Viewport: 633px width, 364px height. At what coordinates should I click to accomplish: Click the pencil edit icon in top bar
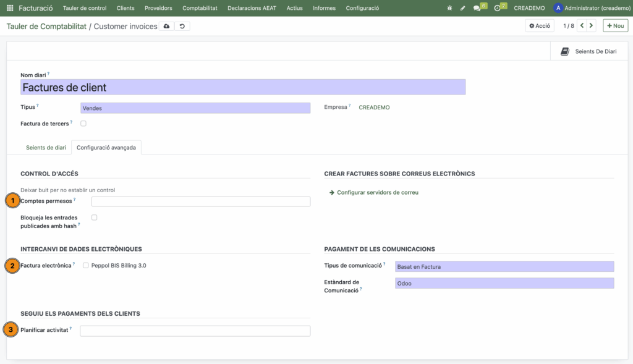pyautogui.click(x=463, y=8)
